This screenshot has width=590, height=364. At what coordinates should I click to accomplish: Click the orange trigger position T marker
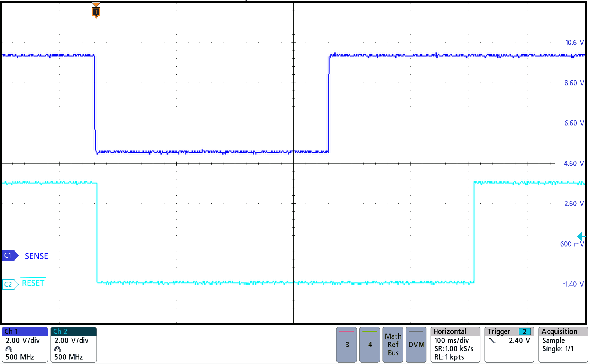tap(96, 12)
